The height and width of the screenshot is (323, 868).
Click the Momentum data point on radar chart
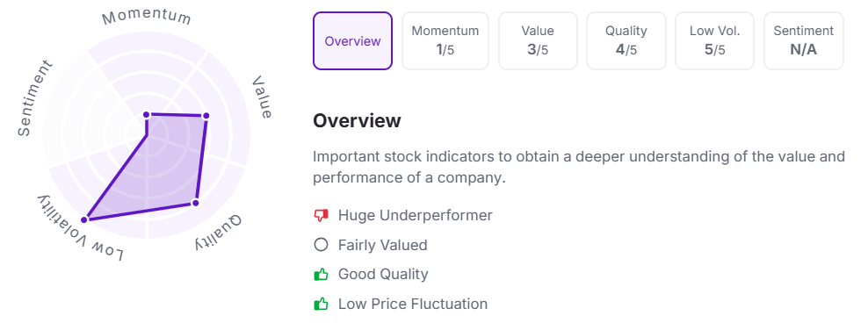pyautogui.click(x=147, y=114)
